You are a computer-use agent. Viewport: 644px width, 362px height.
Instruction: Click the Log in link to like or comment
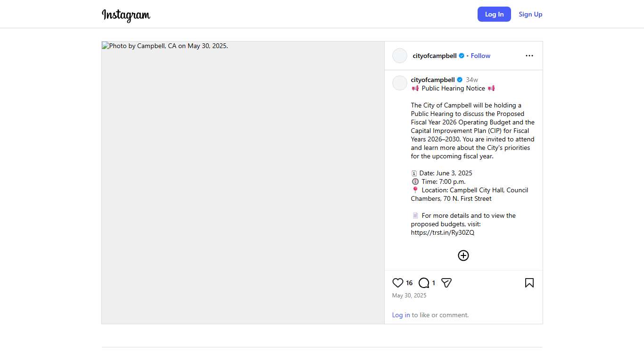point(401,315)
